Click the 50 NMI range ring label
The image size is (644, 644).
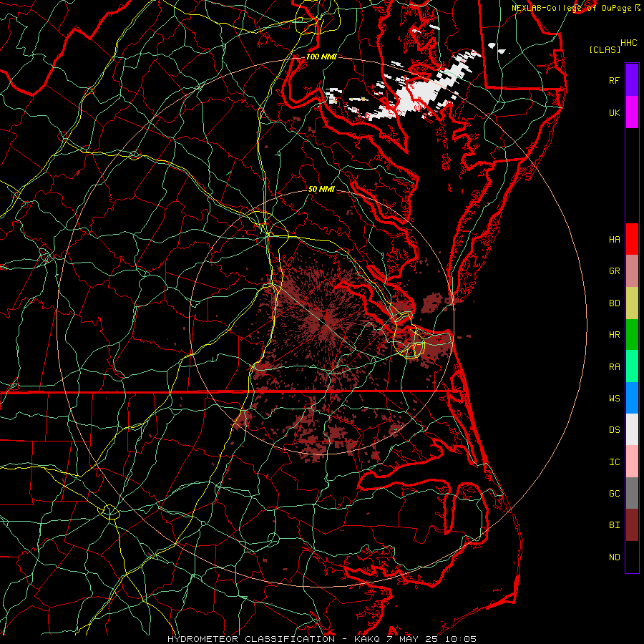click(321, 190)
